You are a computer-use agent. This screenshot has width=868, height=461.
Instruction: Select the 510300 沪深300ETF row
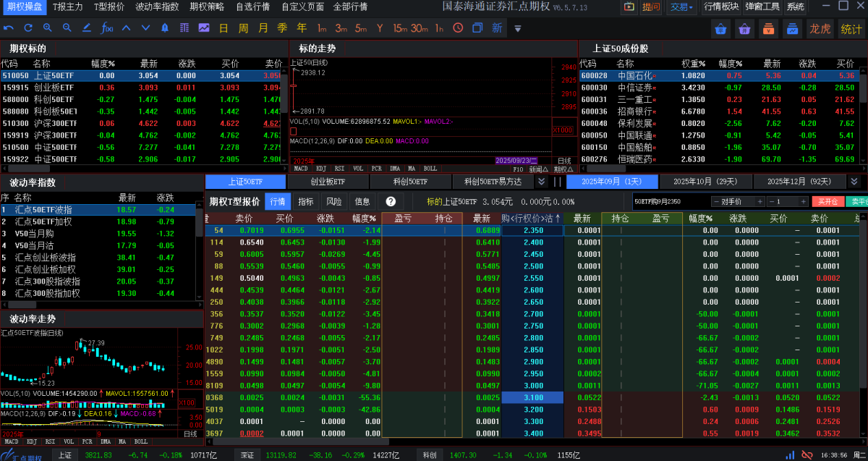(x=141, y=123)
